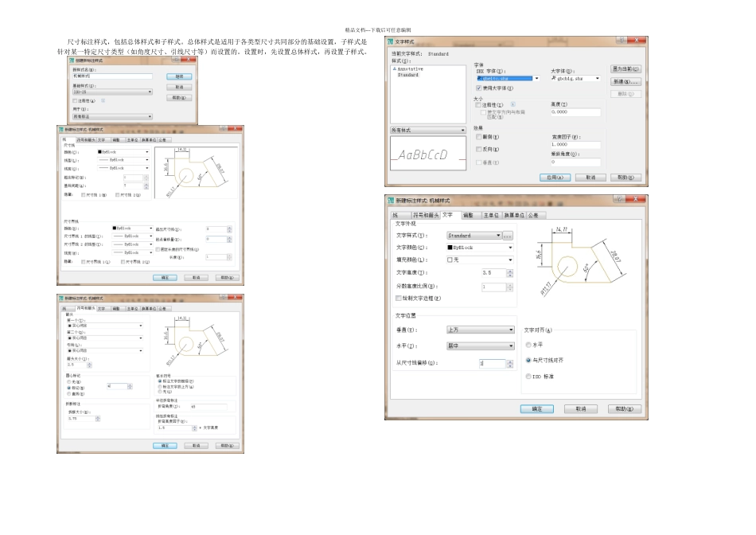Open the SHX font gbeitc.shx dropdown

pyautogui.click(x=536, y=78)
